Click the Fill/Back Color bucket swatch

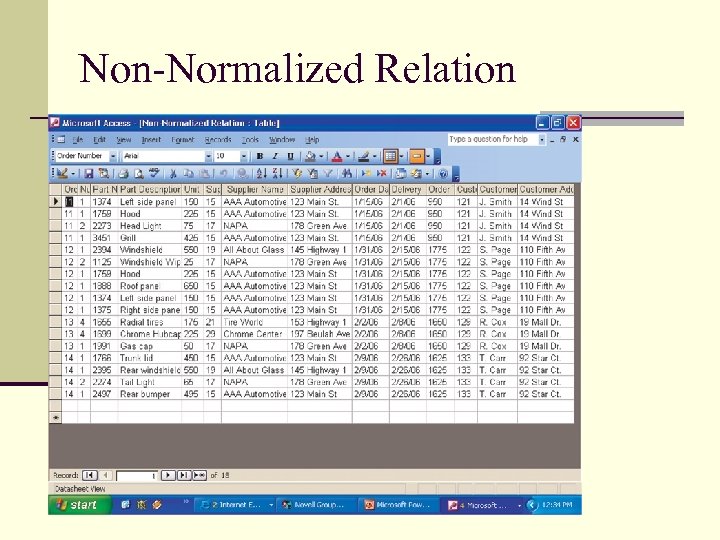[x=310, y=156]
